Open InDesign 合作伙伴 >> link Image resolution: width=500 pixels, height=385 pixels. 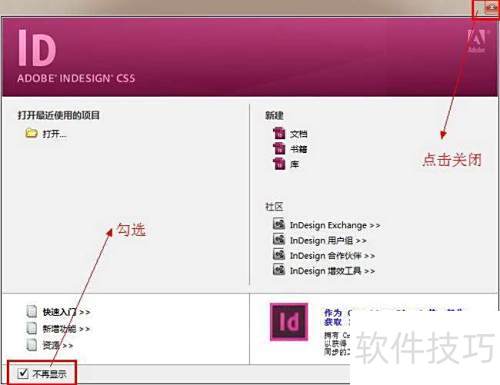click(332, 256)
